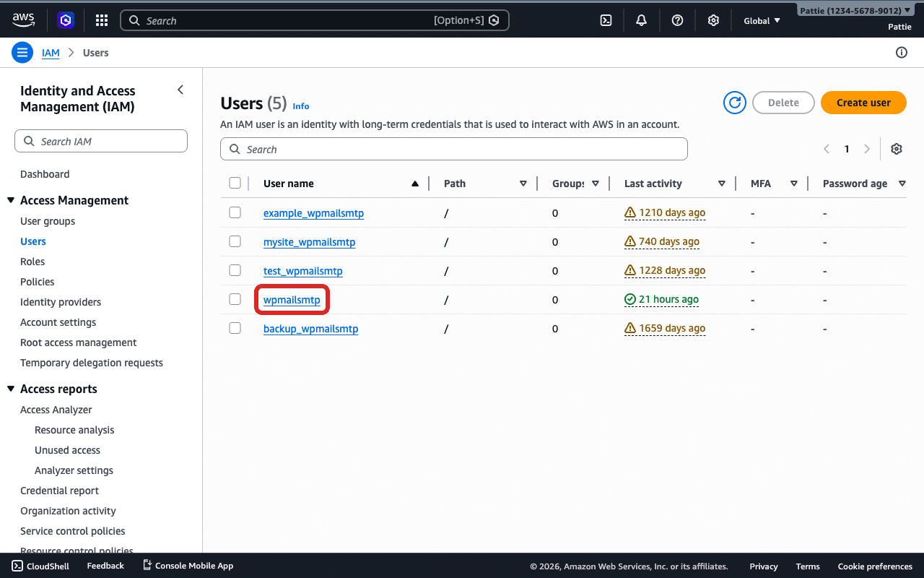Click the warning icon for example_wpmailsmtp activity
Screen dimensions: 924x578
click(630, 212)
